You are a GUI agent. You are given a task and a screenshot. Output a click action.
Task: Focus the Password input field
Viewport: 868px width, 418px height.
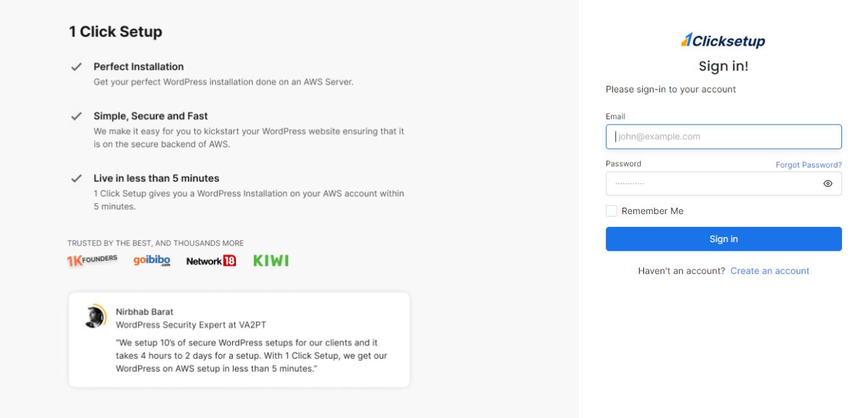pos(723,184)
